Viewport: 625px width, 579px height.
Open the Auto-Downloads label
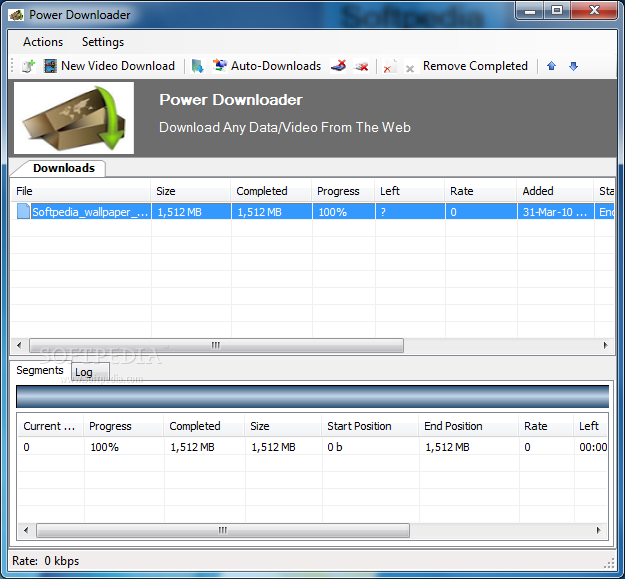pos(276,66)
